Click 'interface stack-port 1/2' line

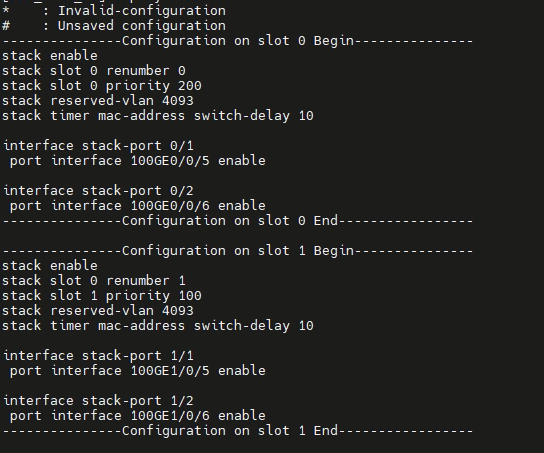pyautogui.click(x=99, y=401)
